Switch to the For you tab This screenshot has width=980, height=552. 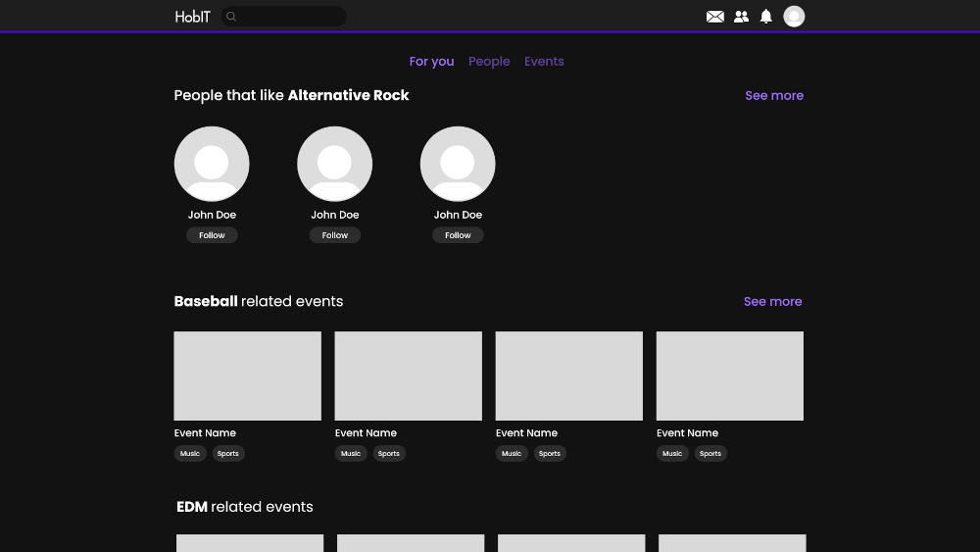431,62
